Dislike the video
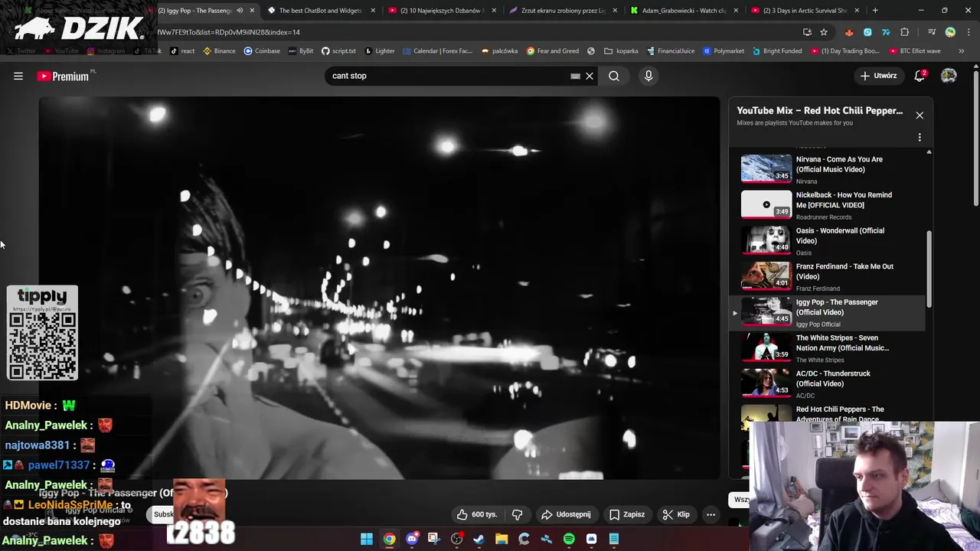This screenshot has width=980, height=551. (x=517, y=514)
